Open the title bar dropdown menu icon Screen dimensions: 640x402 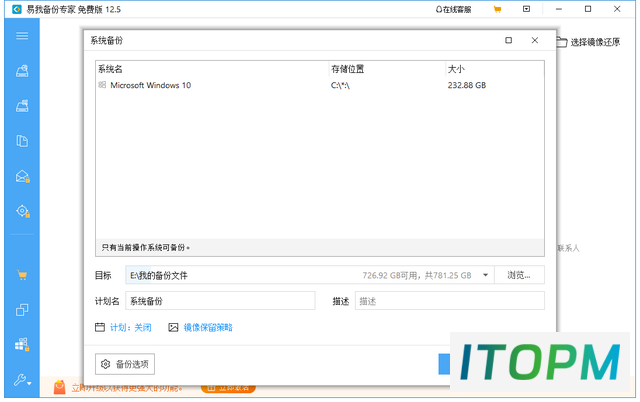527,9
